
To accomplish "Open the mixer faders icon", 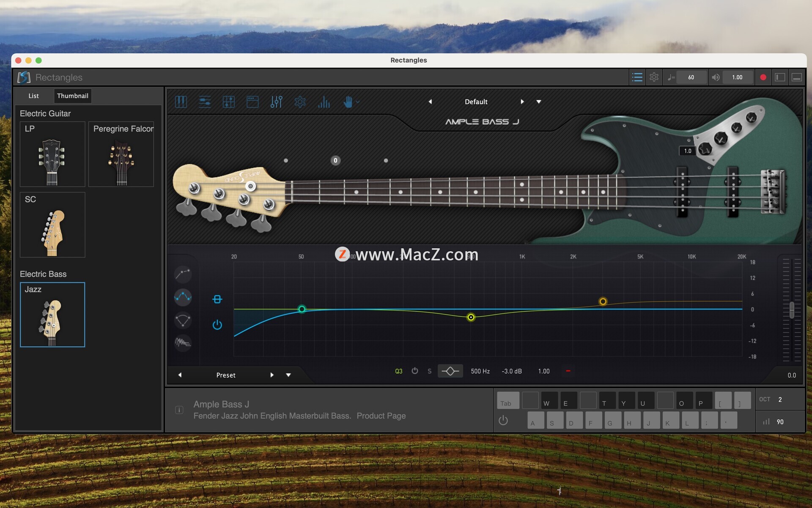I will pyautogui.click(x=276, y=102).
